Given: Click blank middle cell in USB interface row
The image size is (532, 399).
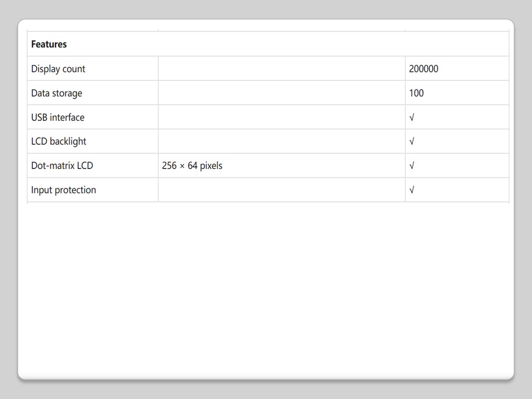Looking at the screenshot, I should [282, 117].
